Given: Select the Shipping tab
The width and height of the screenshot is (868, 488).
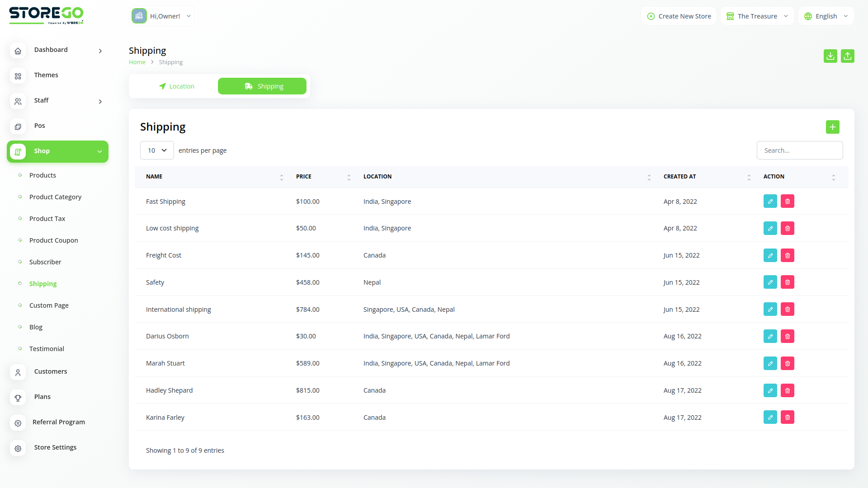Looking at the screenshot, I should point(262,86).
